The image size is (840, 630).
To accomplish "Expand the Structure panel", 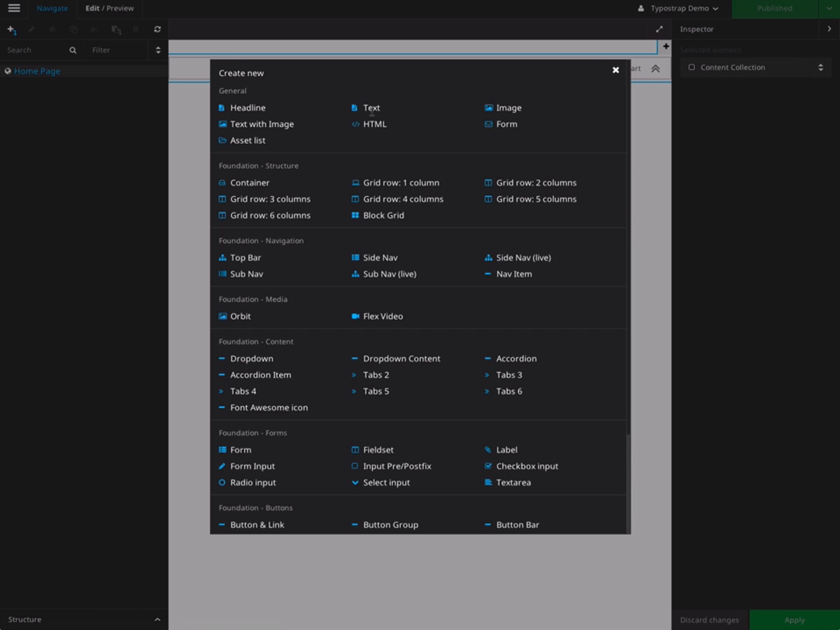I will tap(157, 619).
